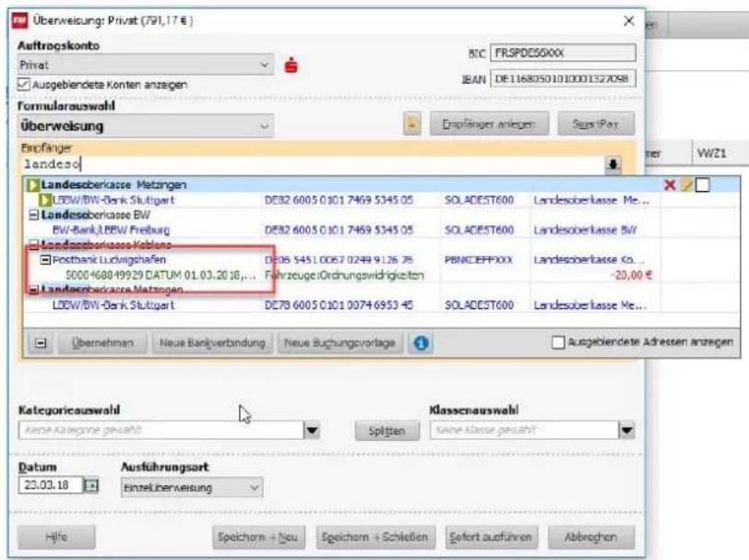Open the Kategorieauswahl dropdown arrow
Screen dimensions: 749x560
point(312,430)
